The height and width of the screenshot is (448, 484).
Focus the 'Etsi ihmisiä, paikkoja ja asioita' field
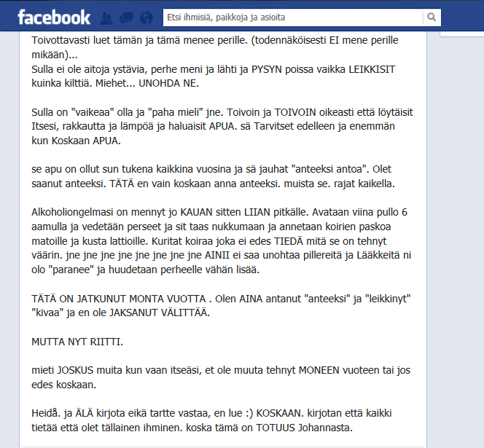point(292,17)
